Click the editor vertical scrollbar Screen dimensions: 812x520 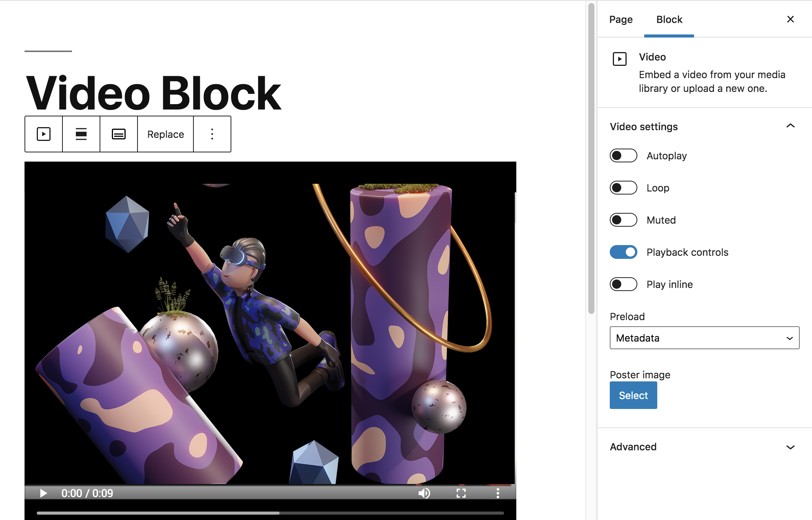591,159
